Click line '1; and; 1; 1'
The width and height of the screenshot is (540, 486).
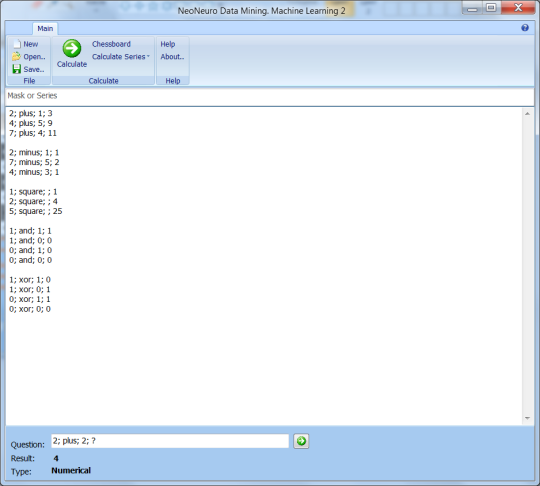[x=30, y=231]
